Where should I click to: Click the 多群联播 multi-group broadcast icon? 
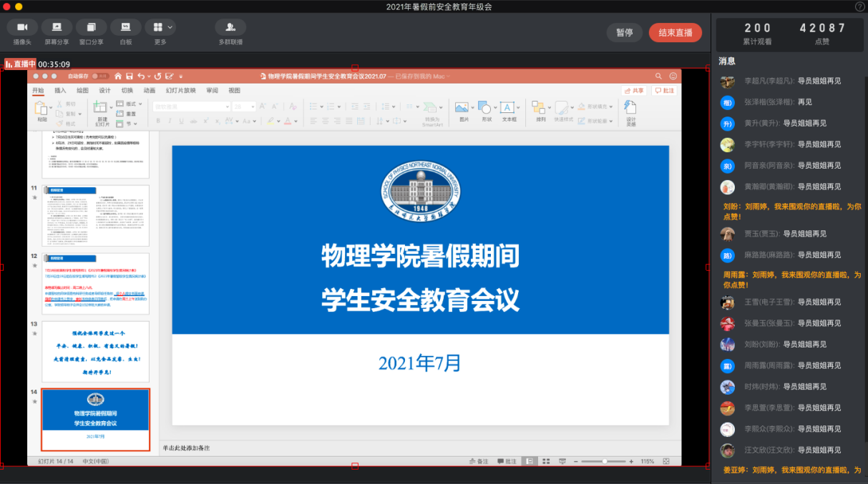click(230, 27)
